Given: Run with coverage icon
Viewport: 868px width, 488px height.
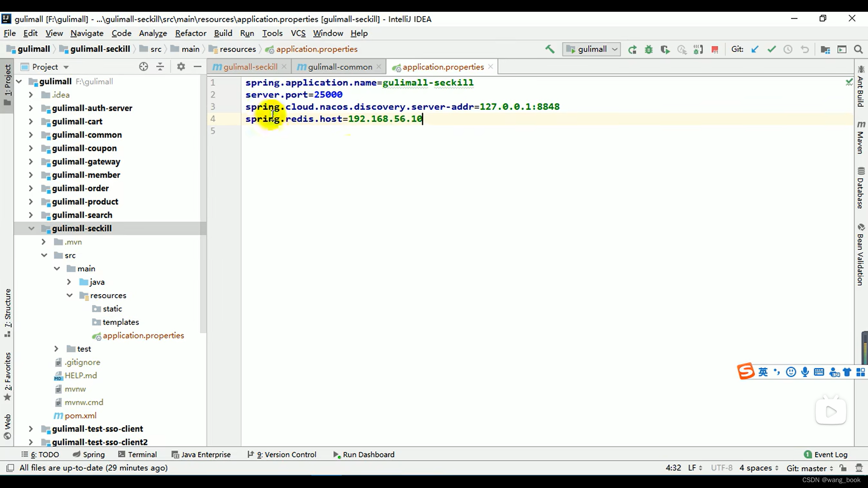Looking at the screenshot, I should [x=665, y=50].
